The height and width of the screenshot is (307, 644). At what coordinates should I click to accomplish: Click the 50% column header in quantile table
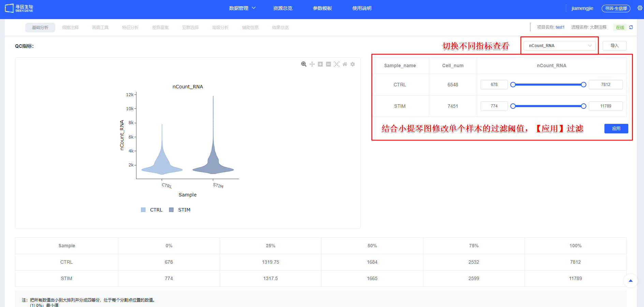(372, 246)
